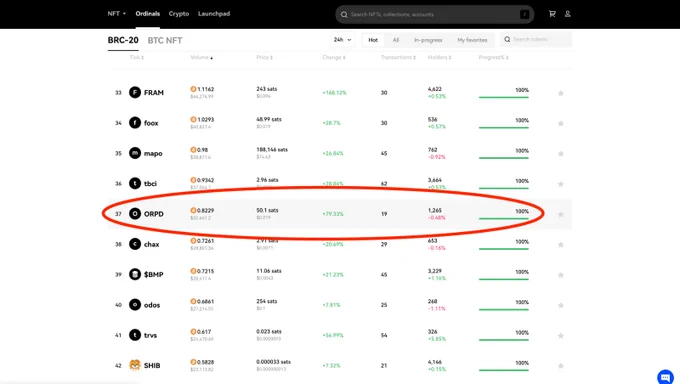This screenshot has width=680, height=384.
Task: Sort by Progress% column
Action: click(494, 57)
